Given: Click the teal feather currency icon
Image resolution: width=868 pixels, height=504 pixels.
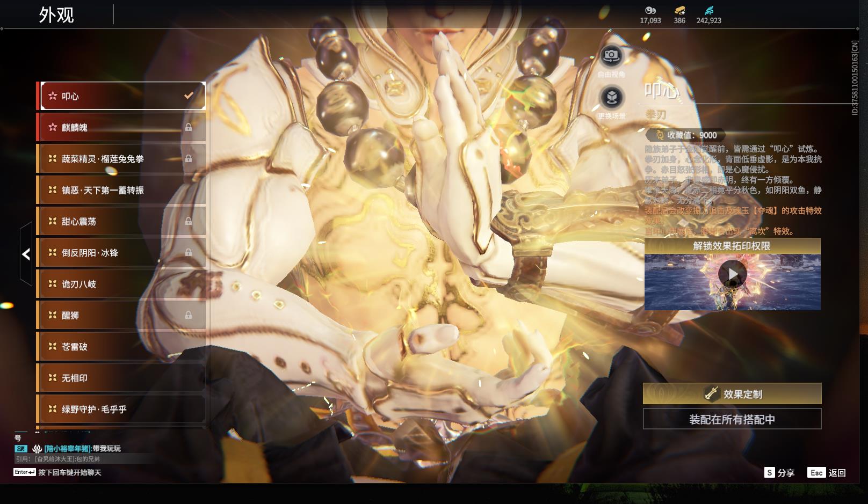Looking at the screenshot, I should pos(709,10).
